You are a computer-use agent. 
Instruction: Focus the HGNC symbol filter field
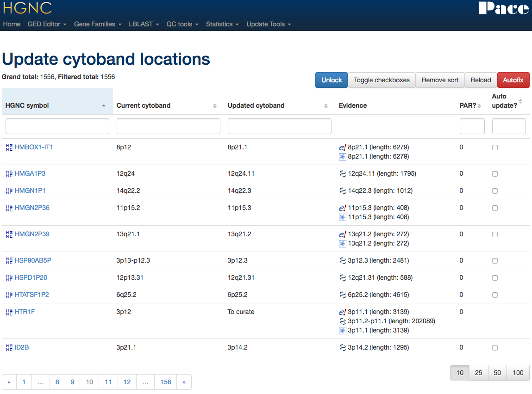tap(57, 126)
